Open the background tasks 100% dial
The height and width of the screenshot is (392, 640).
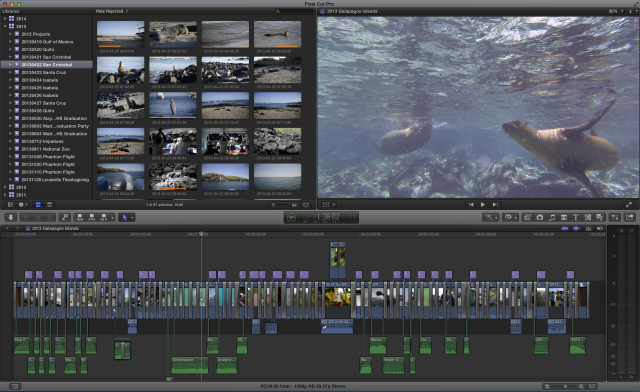pos(291,218)
